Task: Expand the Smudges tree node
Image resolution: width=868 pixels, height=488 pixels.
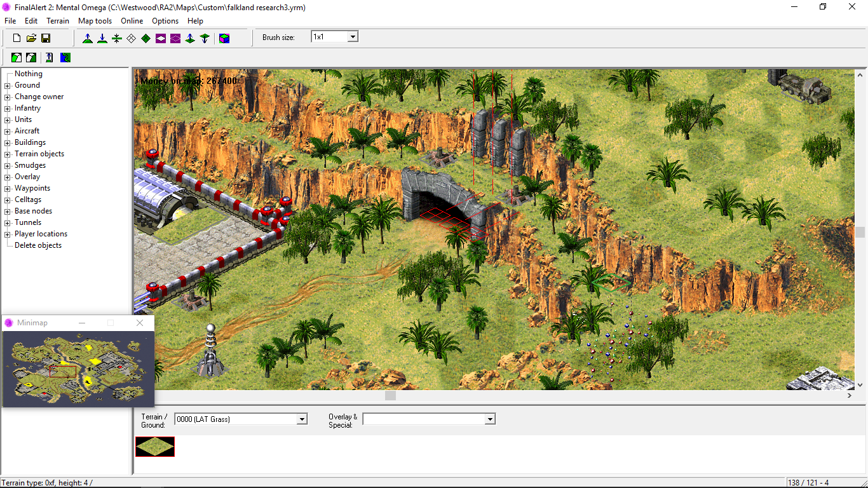Action: 8,165
